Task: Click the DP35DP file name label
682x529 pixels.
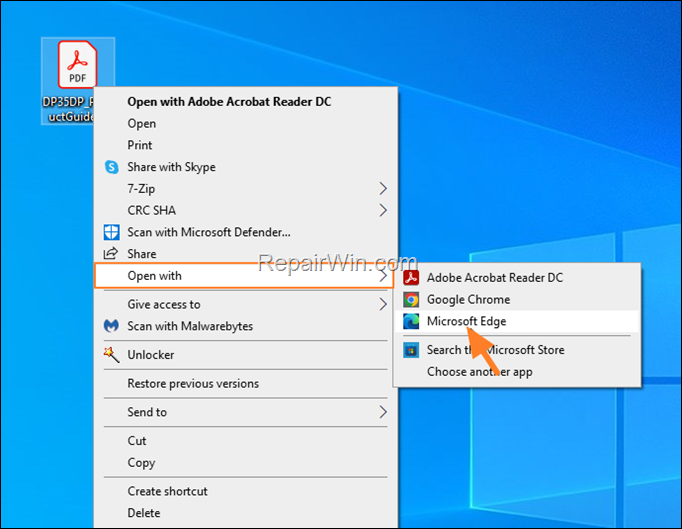Action: [x=68, y=109]
